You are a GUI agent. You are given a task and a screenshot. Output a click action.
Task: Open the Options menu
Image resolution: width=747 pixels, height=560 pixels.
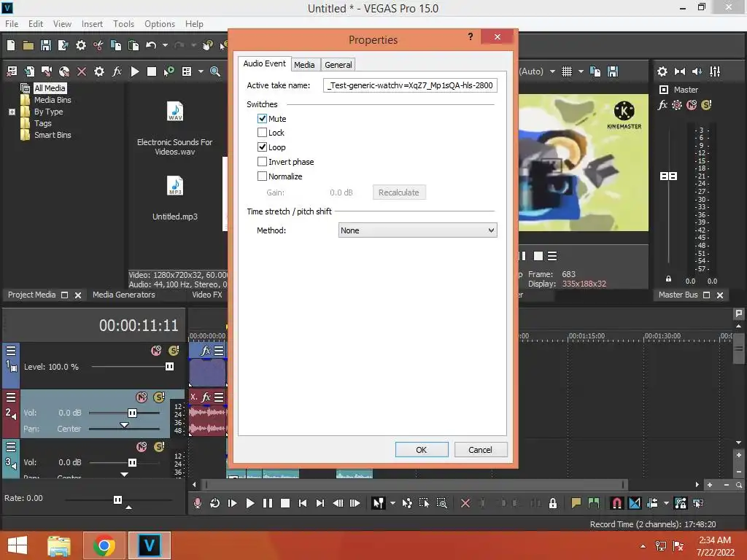(x=160, y=24)
